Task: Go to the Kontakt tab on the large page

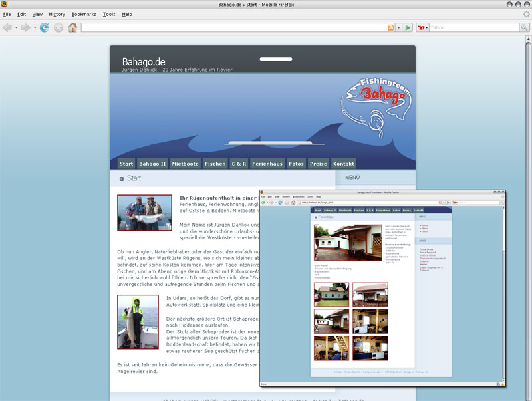Action: [343, 164]
